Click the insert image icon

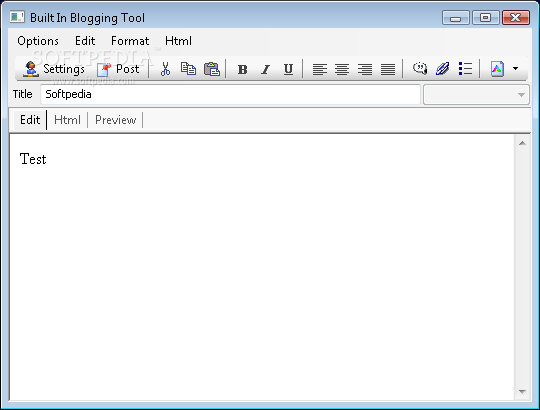[497, 69]
